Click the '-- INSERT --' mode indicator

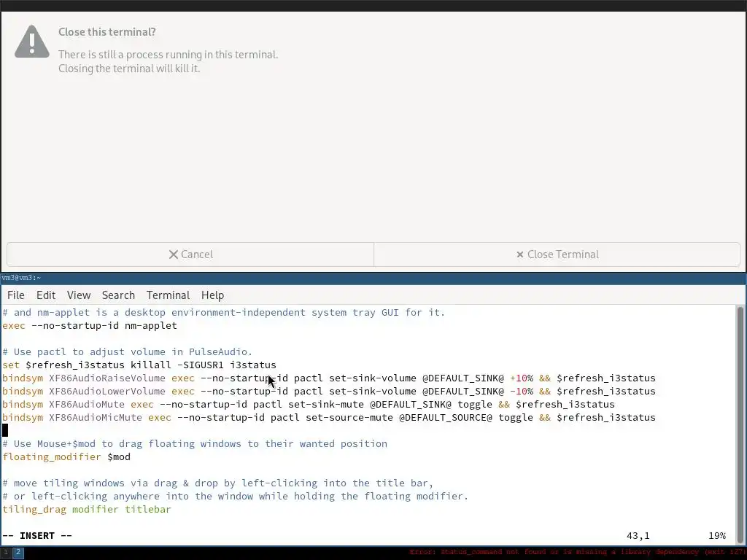[37, 536]
